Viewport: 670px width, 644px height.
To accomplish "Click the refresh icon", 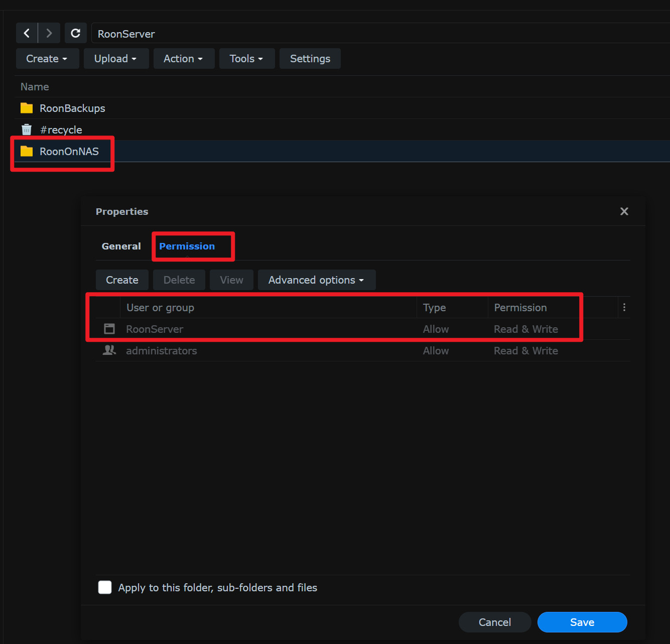I will pyautogui.click(x=75, y=33).
